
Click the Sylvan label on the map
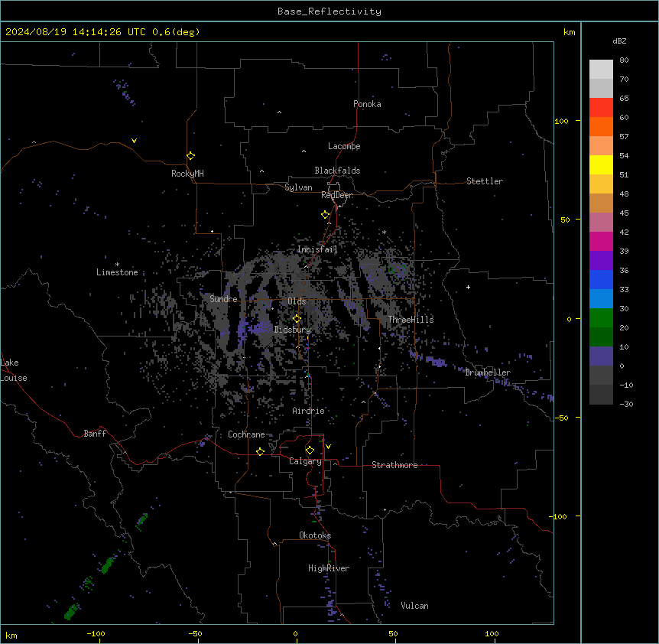(298, 187)
